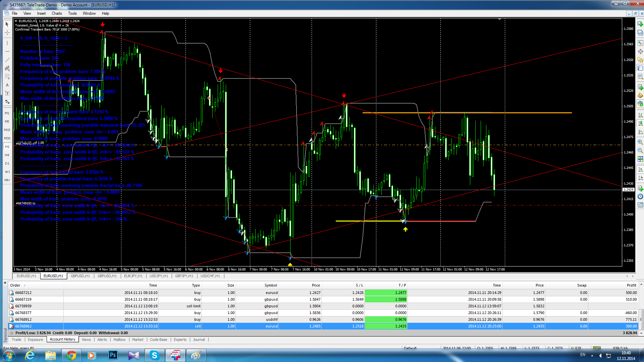Open the Profiles icon
Screen dimensions: 644x362
coord(640,33)
